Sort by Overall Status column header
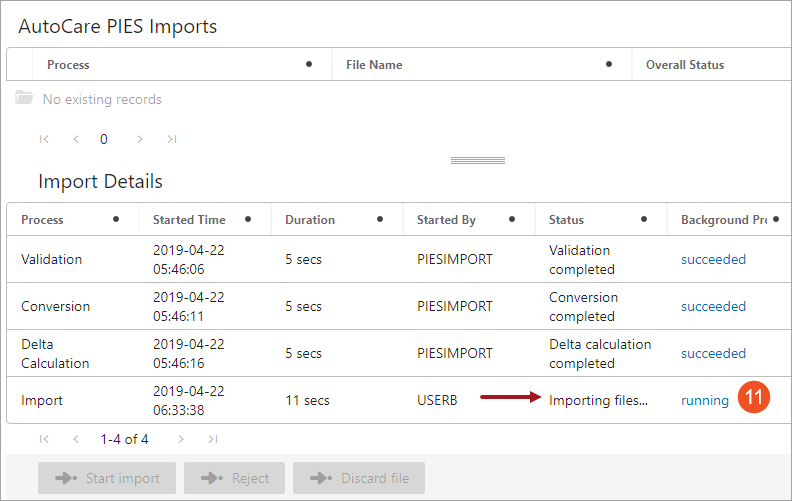This screenshot has width=792, height=501. point(685,65)
